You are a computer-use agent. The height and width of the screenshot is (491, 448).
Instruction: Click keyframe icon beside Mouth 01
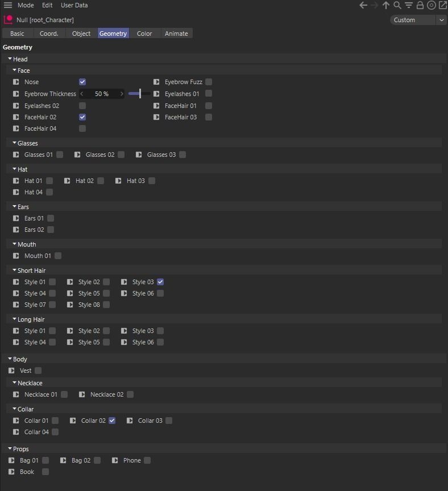(x=16, y=256)
